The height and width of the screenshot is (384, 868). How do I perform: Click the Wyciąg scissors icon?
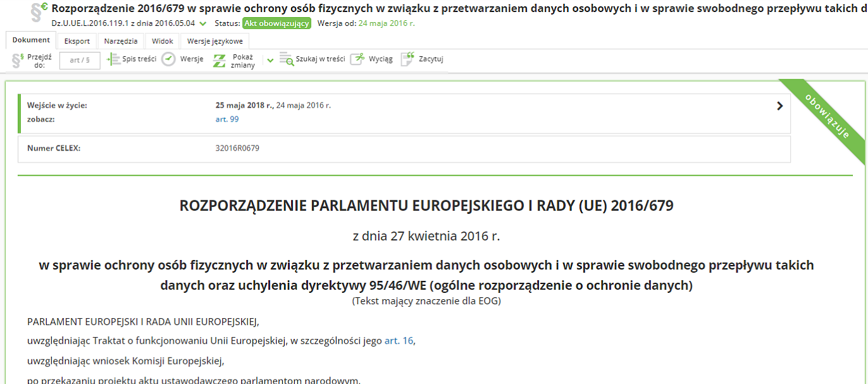pyautogui.click(x=357, y=59)
